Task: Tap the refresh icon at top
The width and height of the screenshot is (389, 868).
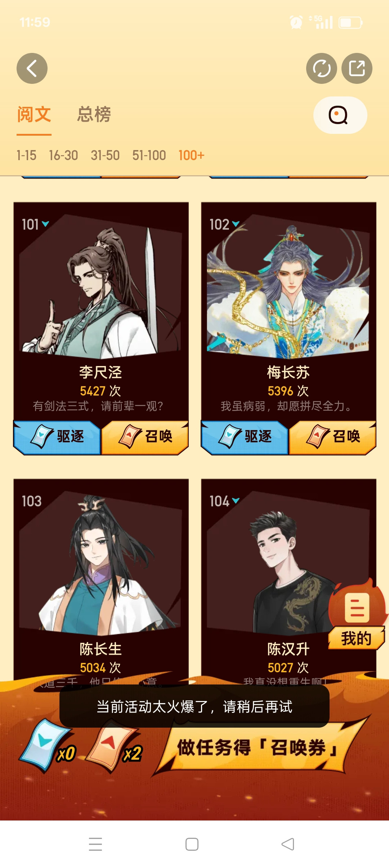Action: (321, 68)
